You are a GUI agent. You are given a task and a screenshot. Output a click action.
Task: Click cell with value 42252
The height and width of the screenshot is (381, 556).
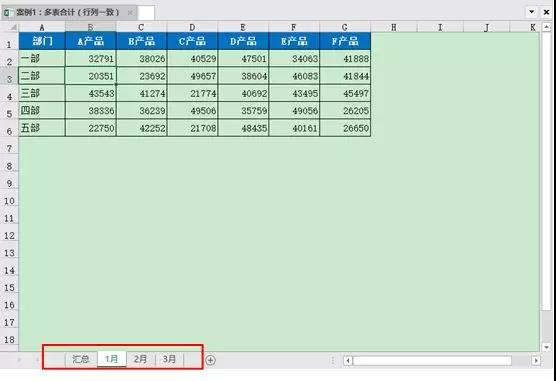[x=141, y=128]
